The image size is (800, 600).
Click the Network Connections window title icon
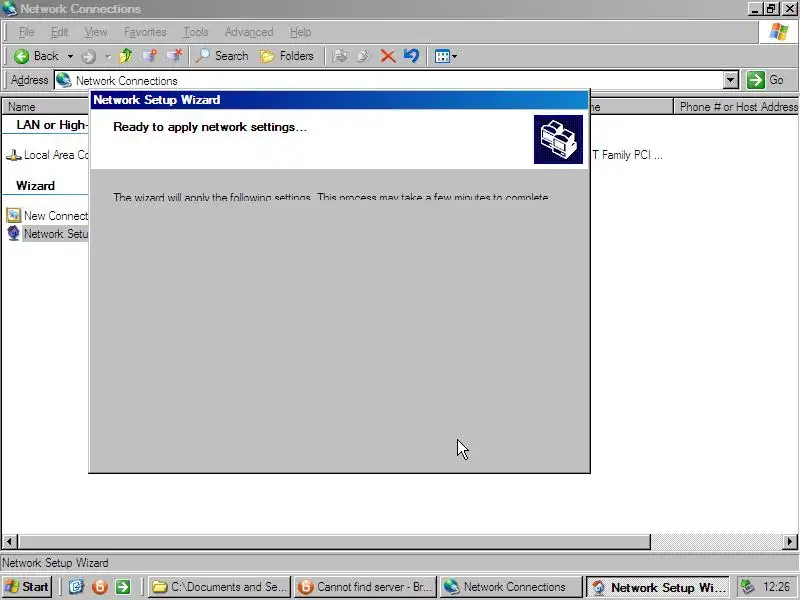click(10, 9)
